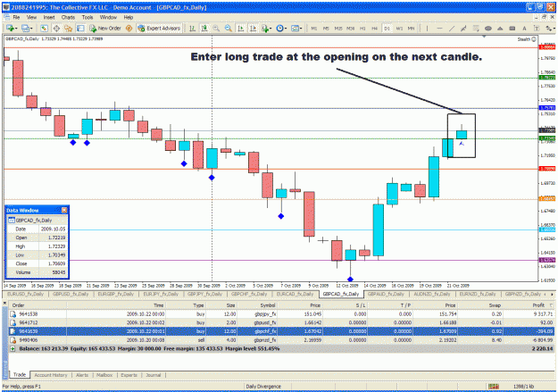Open the Insert menu
The width and height of the screenshot is (558, 392).
[49, 17]
